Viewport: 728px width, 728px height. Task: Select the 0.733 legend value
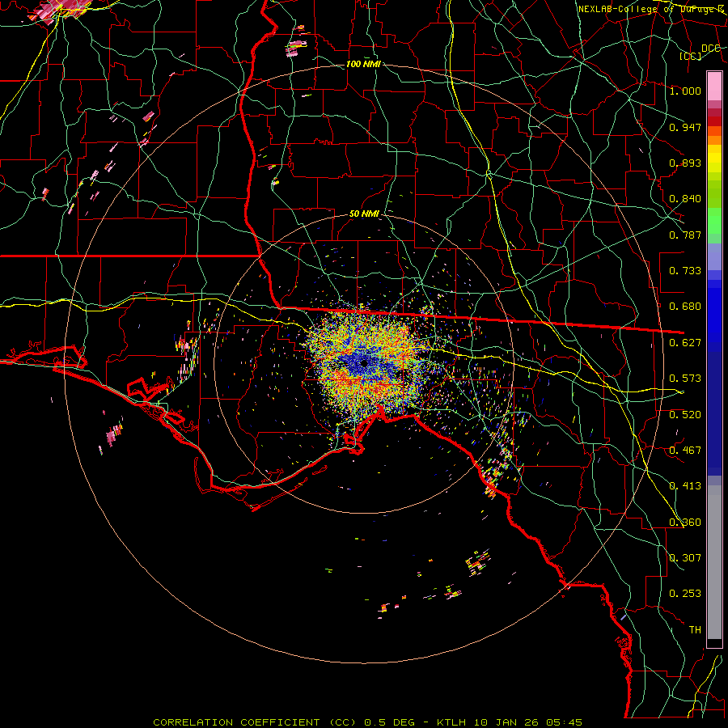[x=685, y=270]
